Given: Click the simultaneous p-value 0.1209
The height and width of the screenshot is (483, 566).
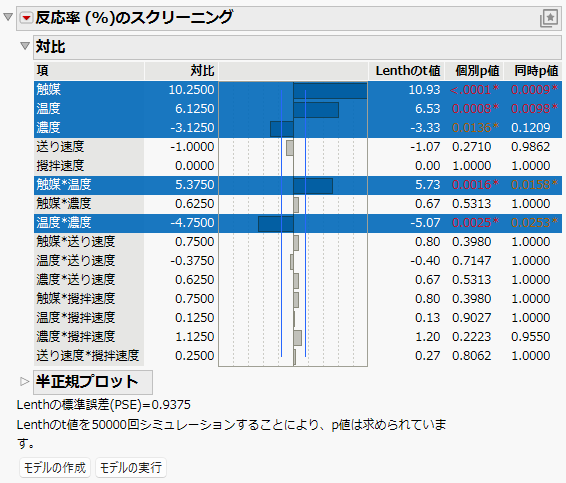Looking at the screenshot, I should [x=531, y=128].
